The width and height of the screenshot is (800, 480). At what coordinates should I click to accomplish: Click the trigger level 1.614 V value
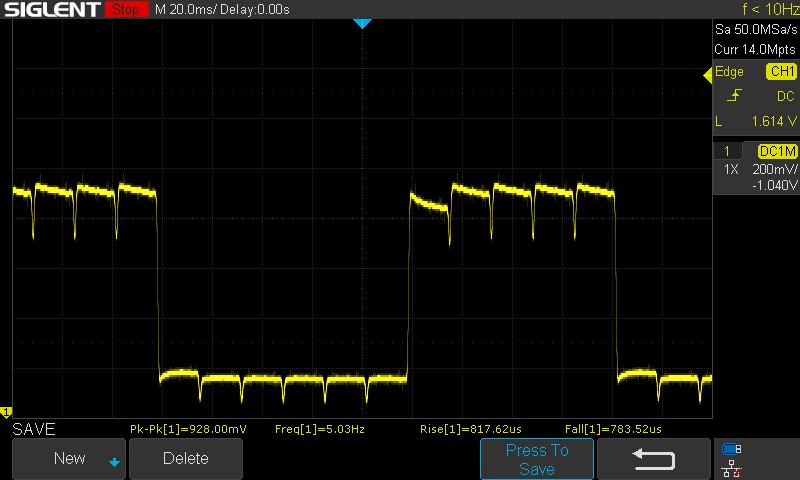[774, 121]
